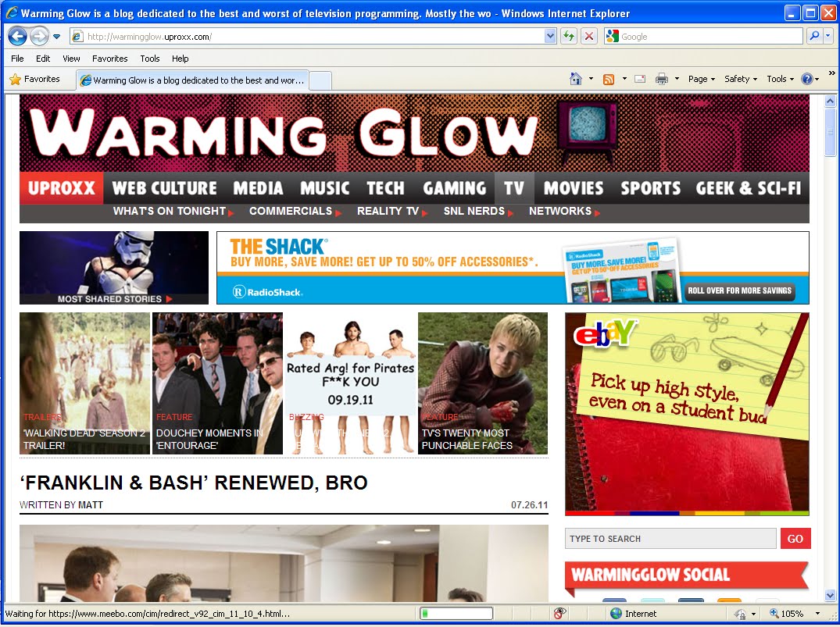This screenshot has width=840, height=627.
Task: Open the Page dropdown menu
Action: pyautogui.click(x=701, y=79)
